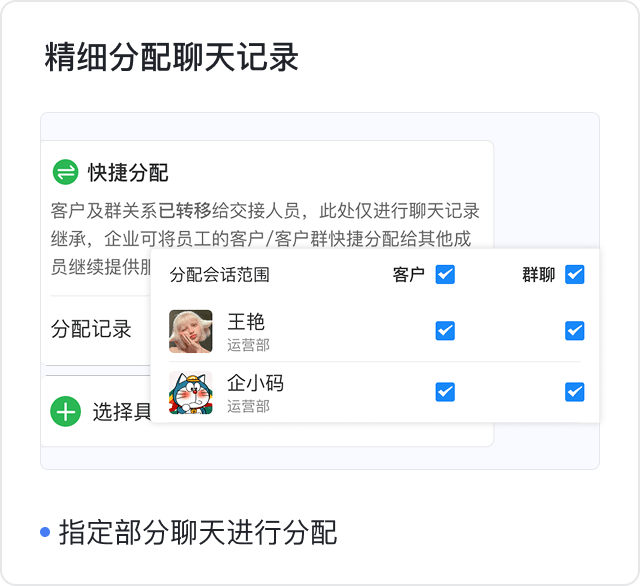Uncheck 王艳's group chat checkbox
The height and width of the screenshot is (586, 640).
(x=574, y=331)
